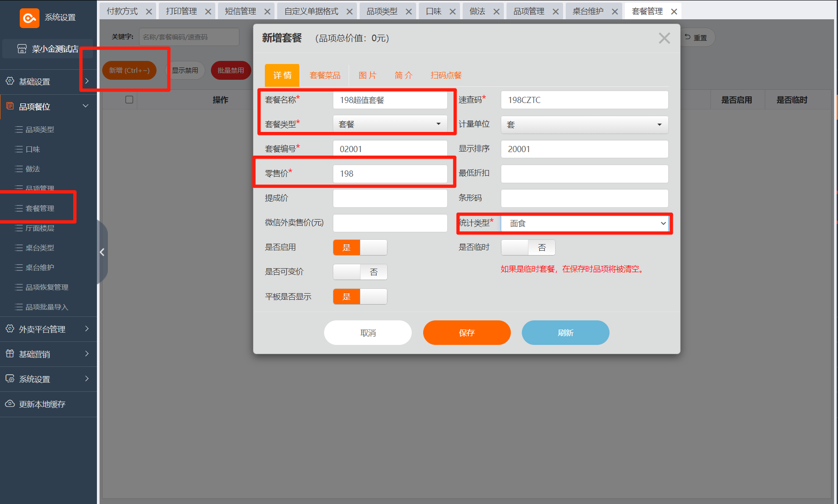Open 厅面楼层 in the sidebar
This screenshot has height=504, width=838.
tap(39, 228)
